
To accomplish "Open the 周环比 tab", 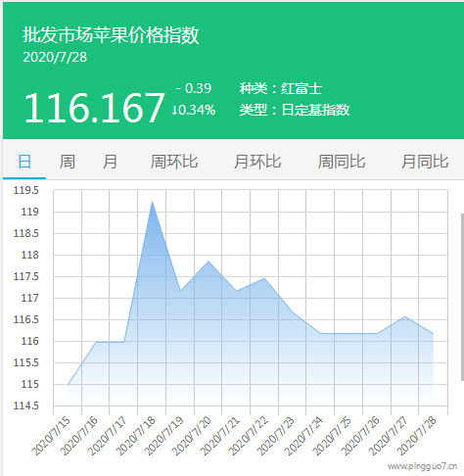I will [174, 162].
